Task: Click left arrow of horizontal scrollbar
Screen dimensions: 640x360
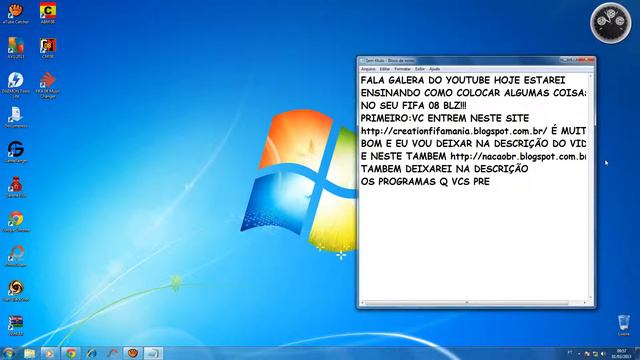Action: click(x=362, y=303)
